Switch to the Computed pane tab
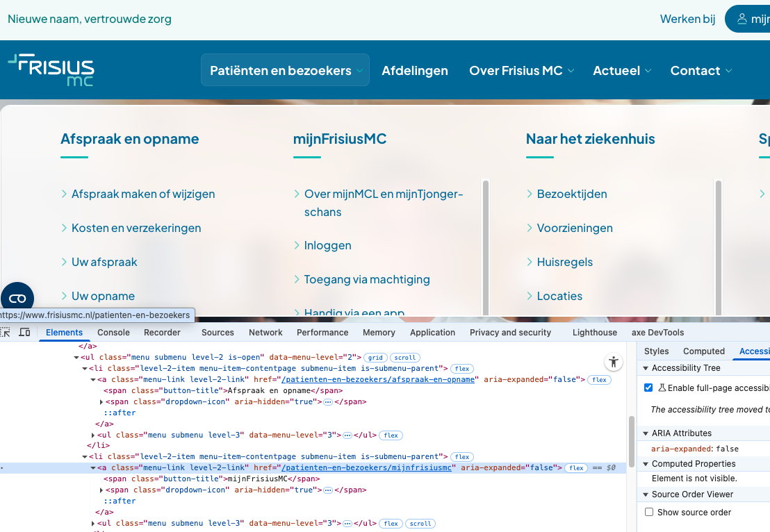Image resolution: width=770 pixels, height=532 pixels. tap(704, 351)
